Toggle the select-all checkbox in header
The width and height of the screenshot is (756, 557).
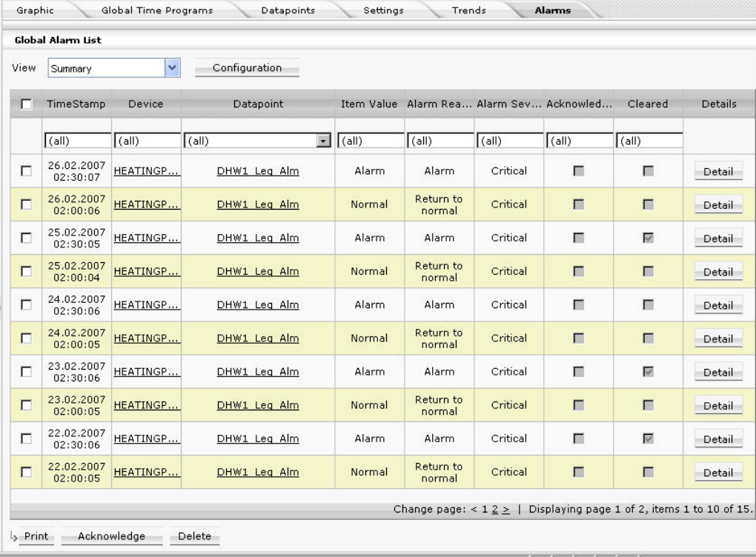(x=26, y=105)
